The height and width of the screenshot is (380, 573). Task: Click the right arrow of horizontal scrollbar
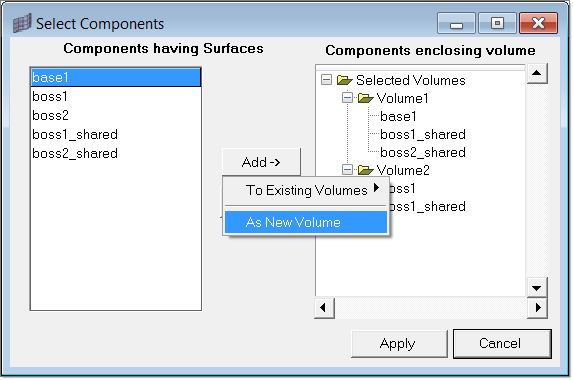tap(537, 308)
